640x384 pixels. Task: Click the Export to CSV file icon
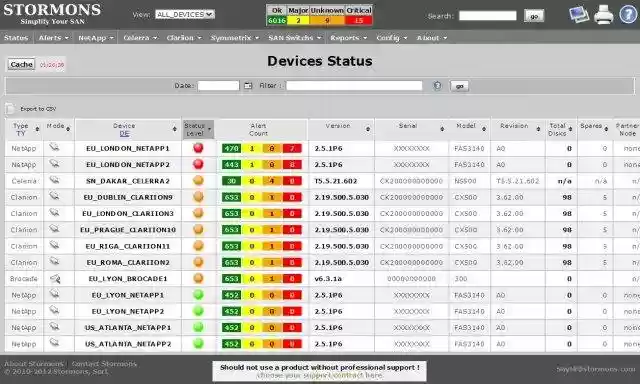click(10, 109)
